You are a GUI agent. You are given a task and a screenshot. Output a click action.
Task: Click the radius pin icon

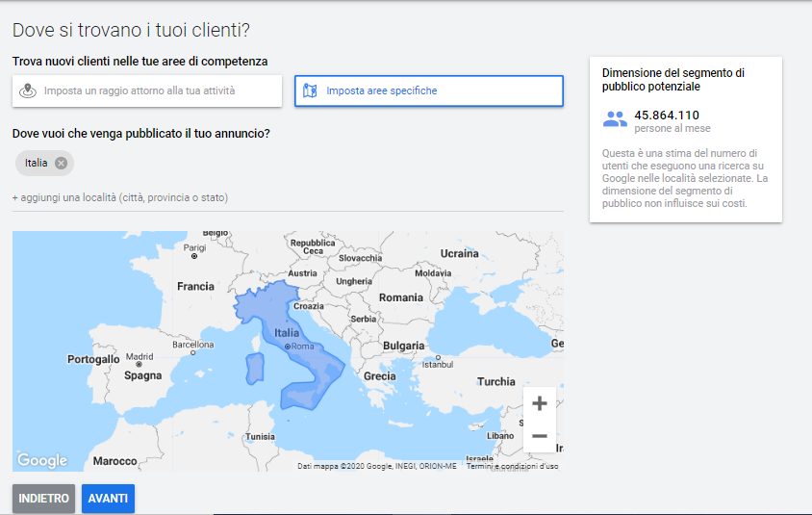click(x=29, y=90)
